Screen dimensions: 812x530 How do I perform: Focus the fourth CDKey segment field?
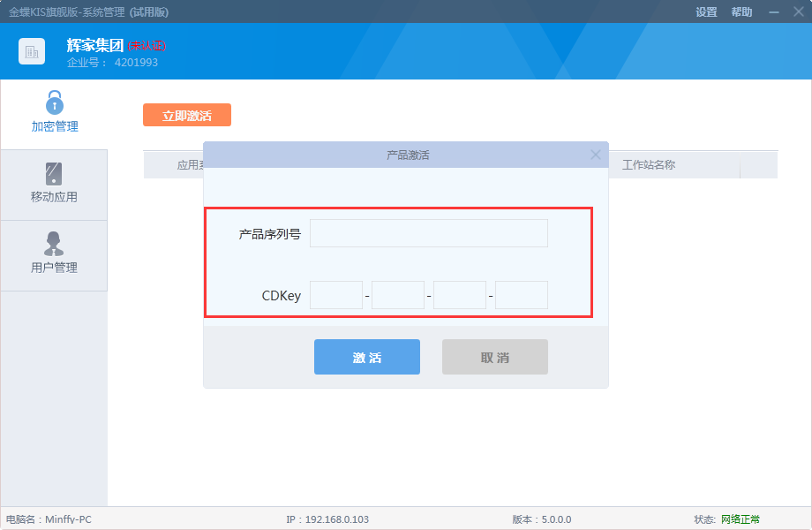pos(522,295)
